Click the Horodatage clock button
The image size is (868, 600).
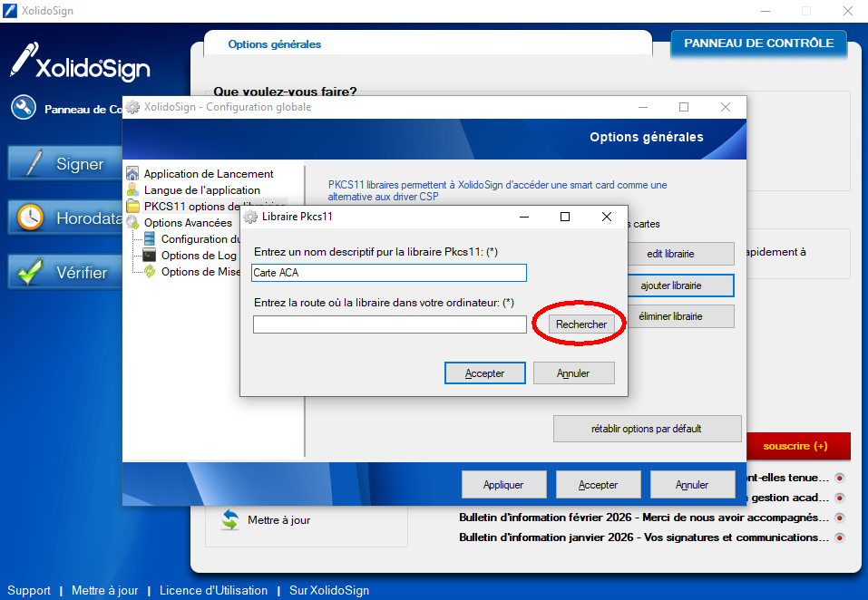(x=65, y=218)
